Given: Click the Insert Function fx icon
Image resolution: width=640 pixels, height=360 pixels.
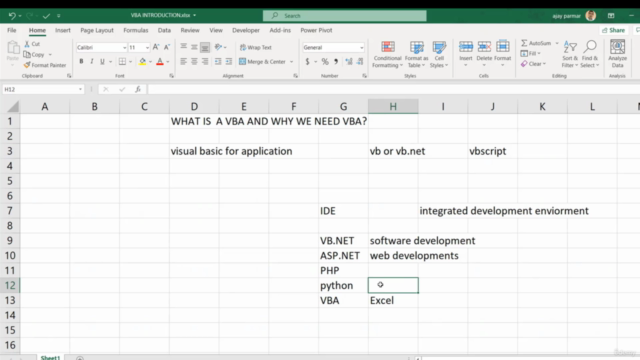Looking at the screenshot, I should pos(138,89).
